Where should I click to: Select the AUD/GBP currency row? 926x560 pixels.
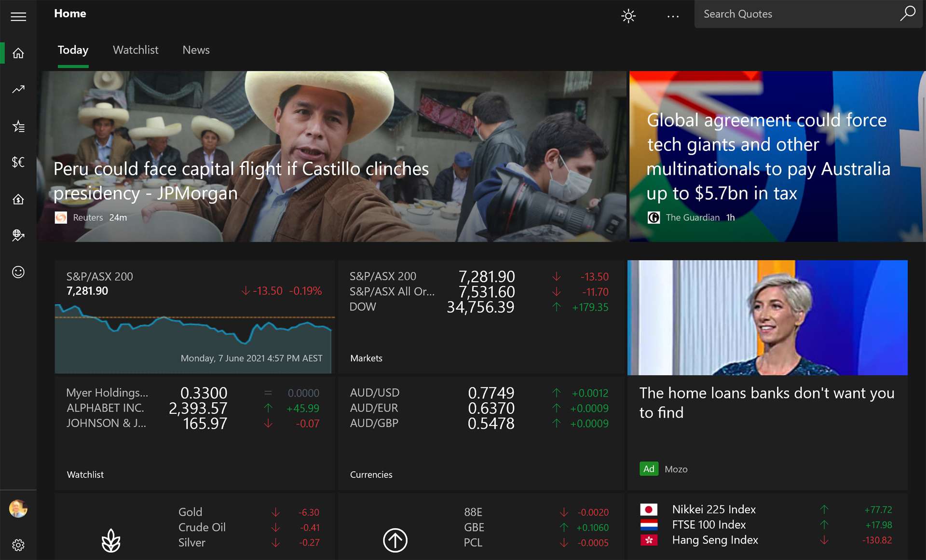point(479,423)
